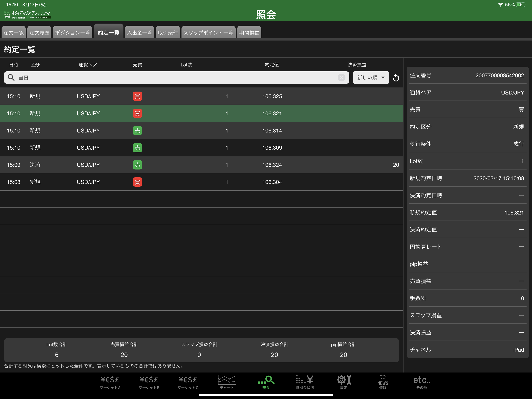Open the マーケットC market icon
The width and height of the screenshot is (532, 399).
(x=188, y=383)
